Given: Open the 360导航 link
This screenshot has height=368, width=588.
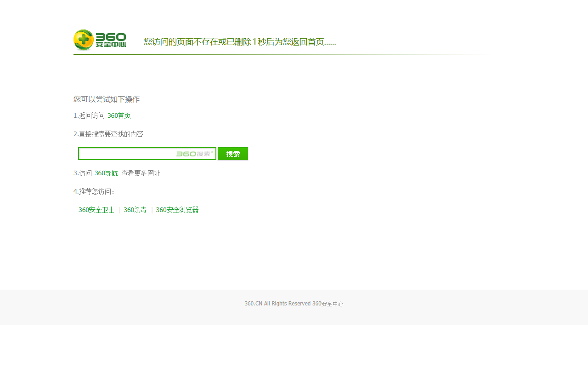Looking at the screenshot, I should click(106, 173).
